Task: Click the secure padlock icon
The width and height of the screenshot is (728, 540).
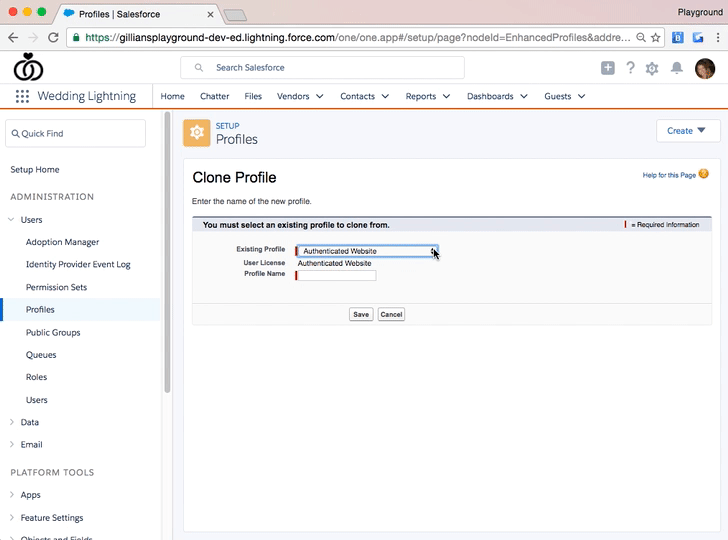Action: [x=76, y=38]
